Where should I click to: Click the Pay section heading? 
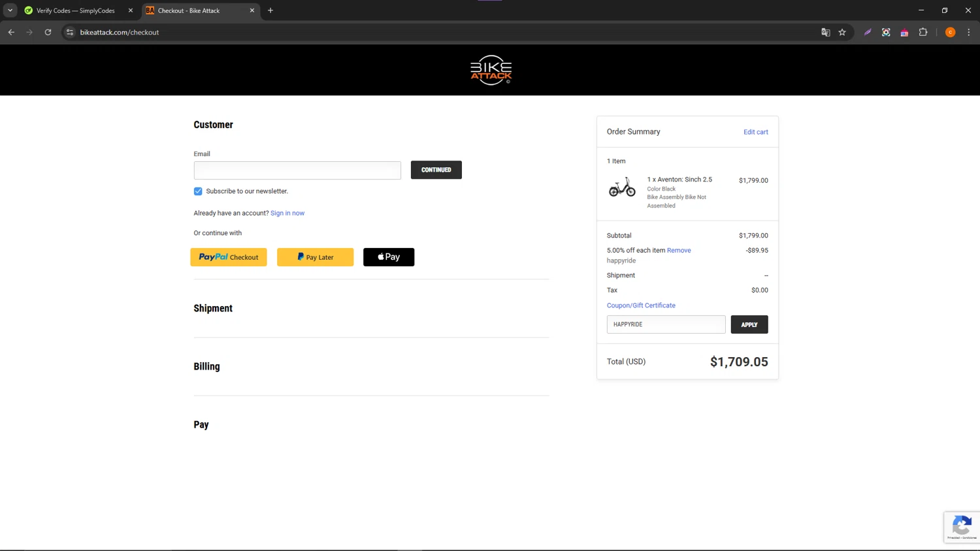coord(201,424)
